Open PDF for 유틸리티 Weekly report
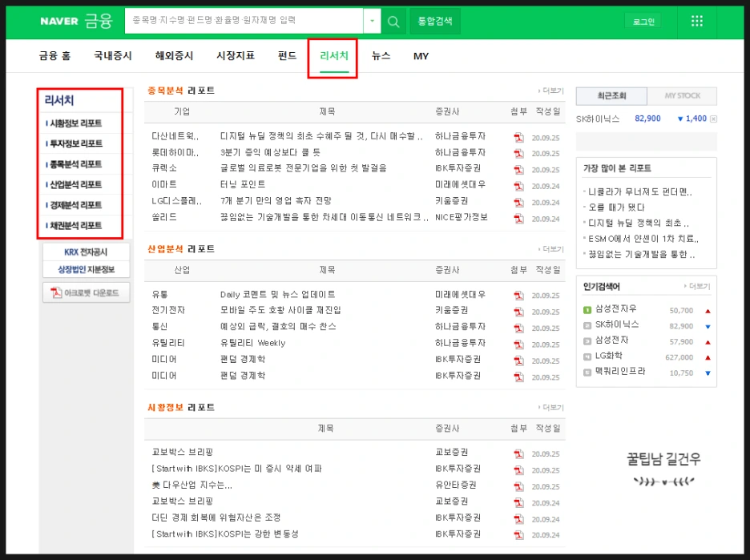 518,344
